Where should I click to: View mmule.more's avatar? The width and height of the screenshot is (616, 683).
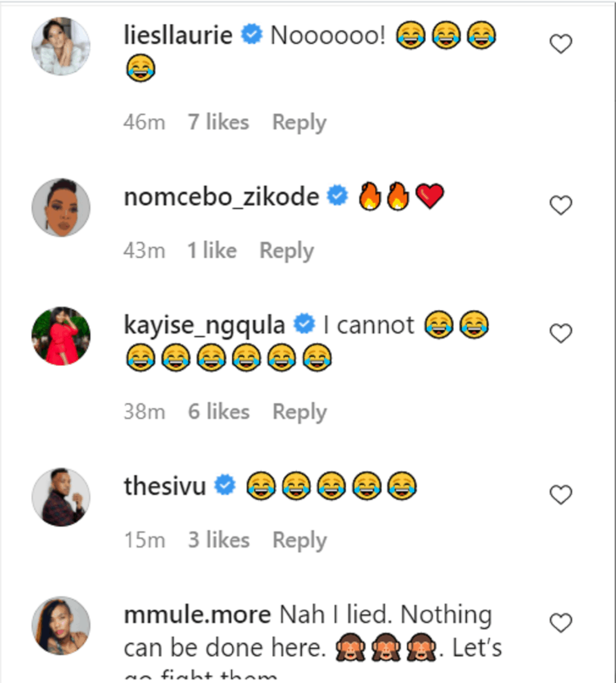point(61,626)
